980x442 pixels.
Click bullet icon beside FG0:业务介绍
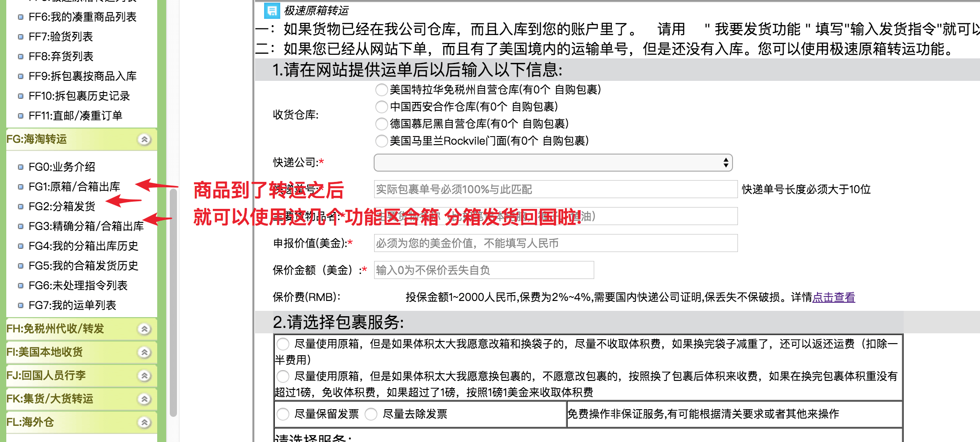(x=20, y=167)
